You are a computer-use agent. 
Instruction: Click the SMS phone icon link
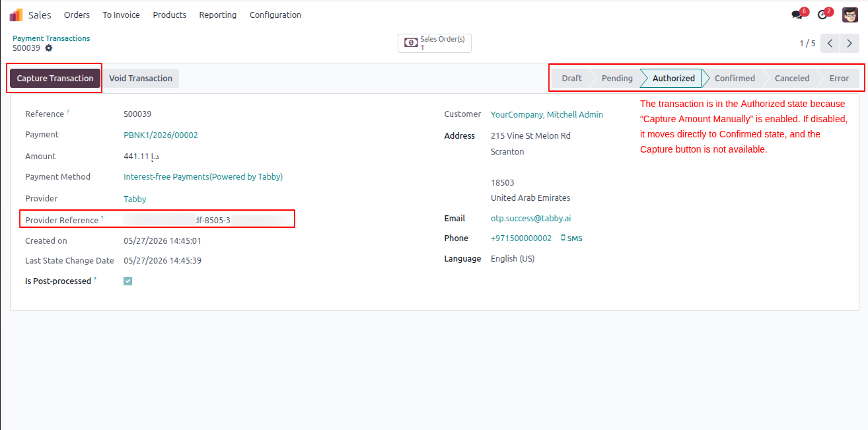571,238
